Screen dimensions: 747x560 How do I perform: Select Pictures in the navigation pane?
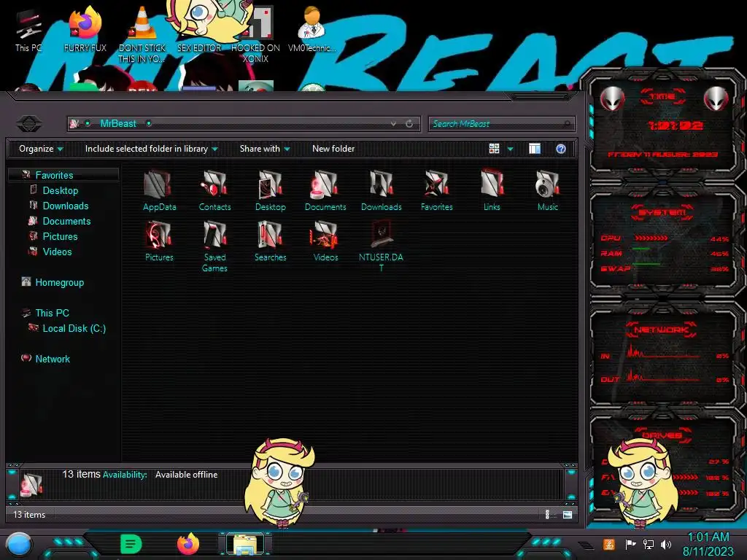tap(60, 236)
